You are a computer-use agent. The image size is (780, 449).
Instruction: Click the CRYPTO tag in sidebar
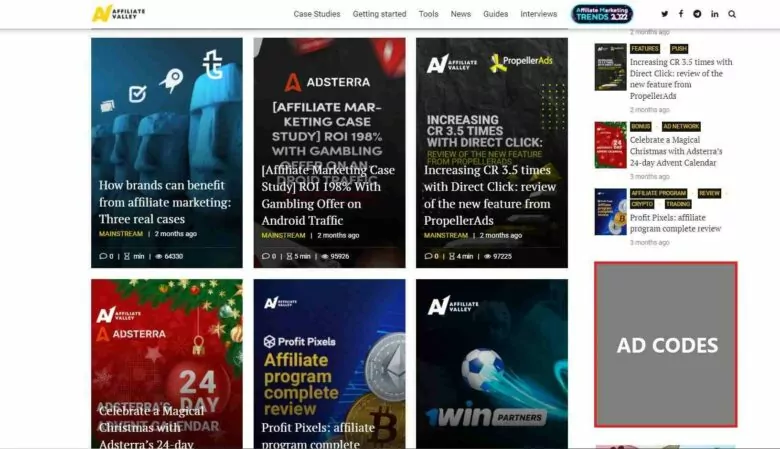(x=642, y=204)
